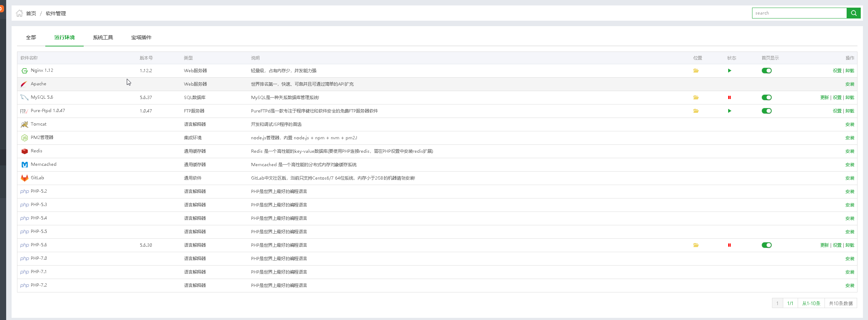
Task: Open the Nginx folder location icon
Action: (696, 71)
